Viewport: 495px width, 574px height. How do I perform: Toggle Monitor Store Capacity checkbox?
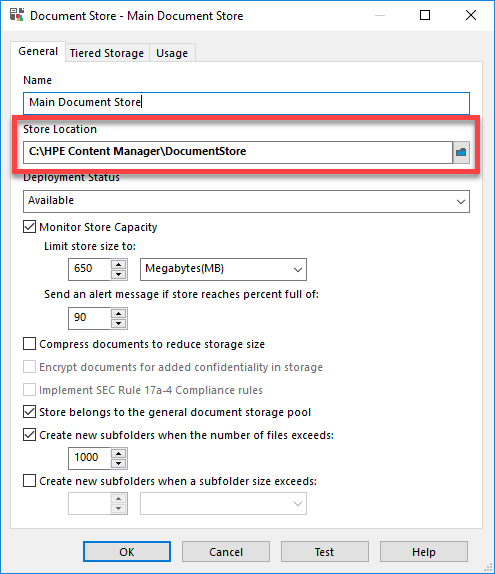pos(29,227)
